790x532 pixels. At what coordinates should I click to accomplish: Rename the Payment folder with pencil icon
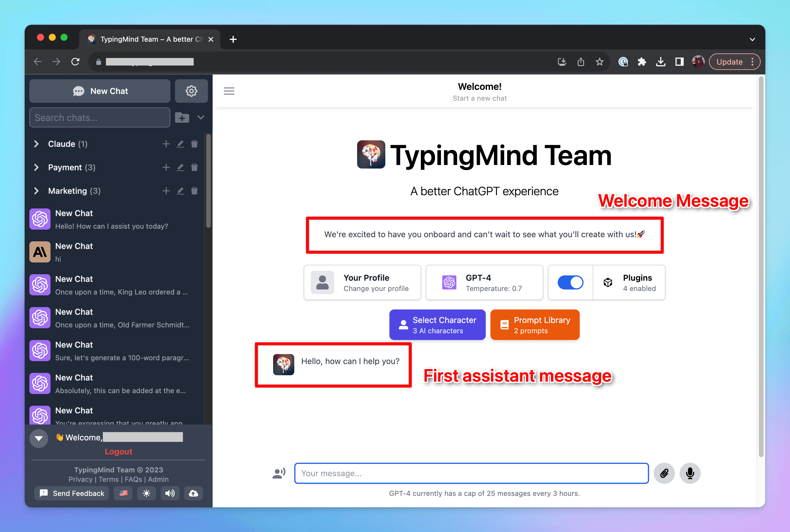coord(180,167)
